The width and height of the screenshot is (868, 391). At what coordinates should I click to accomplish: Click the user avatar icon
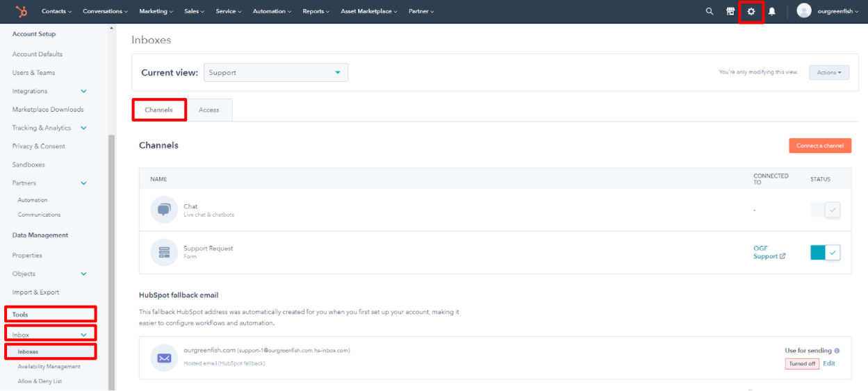[x=804, y=10]
